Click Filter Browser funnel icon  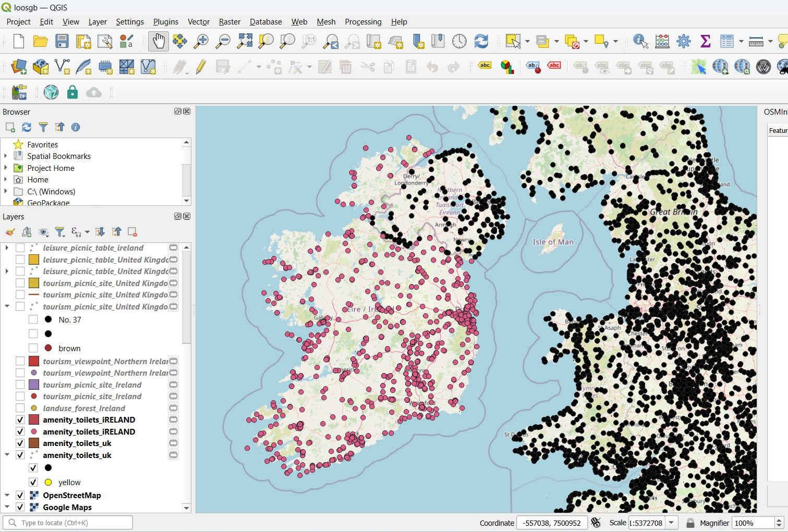pyautogui.click(x=43, y=127)
